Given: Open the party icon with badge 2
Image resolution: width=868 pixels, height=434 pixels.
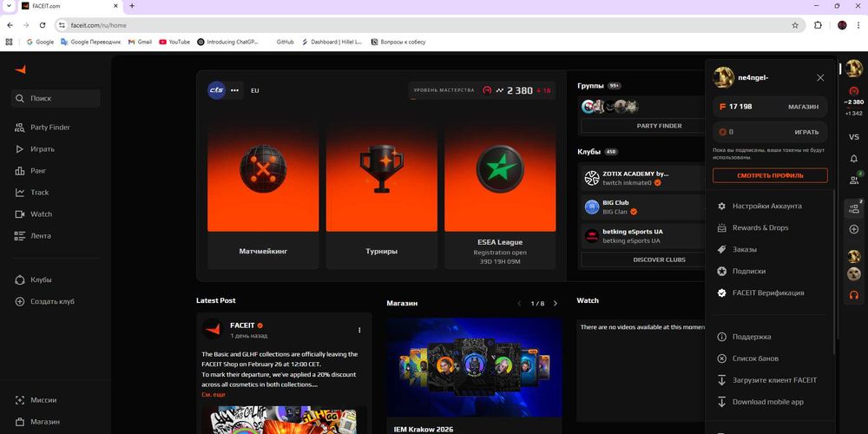Looking at the screenshot, I should click(x=853, y=208).
